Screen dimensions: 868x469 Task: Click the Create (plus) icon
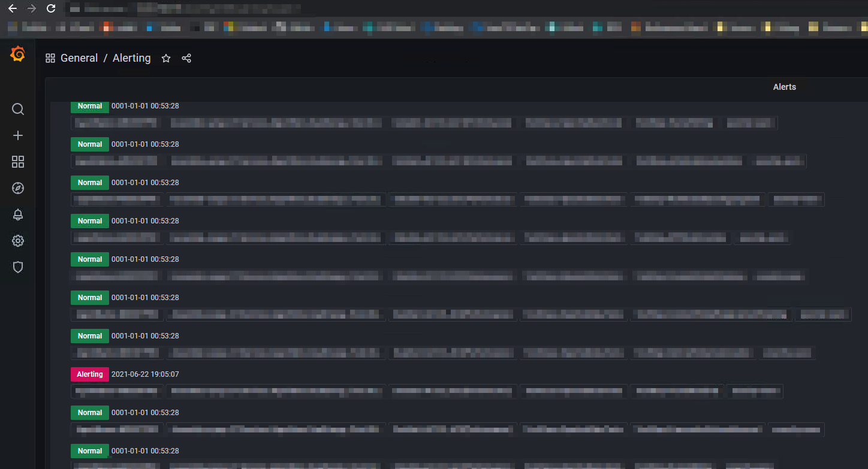(x=17, y=135)
